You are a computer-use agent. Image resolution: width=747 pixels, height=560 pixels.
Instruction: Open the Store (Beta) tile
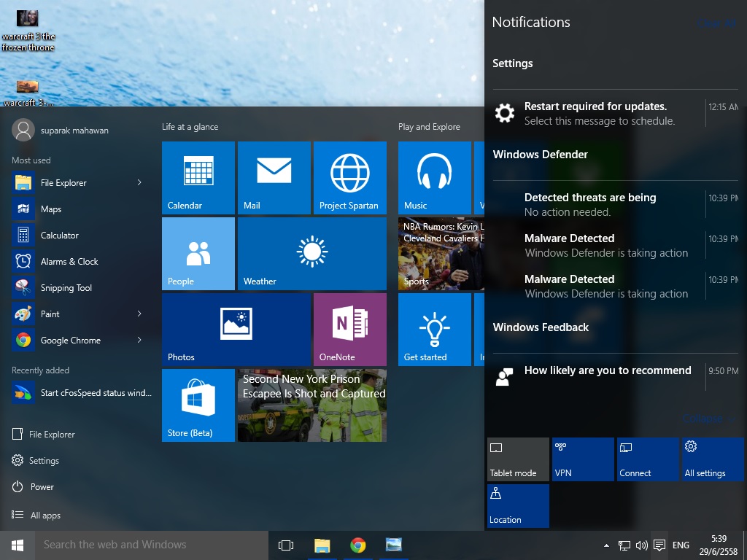coord(198,405)
